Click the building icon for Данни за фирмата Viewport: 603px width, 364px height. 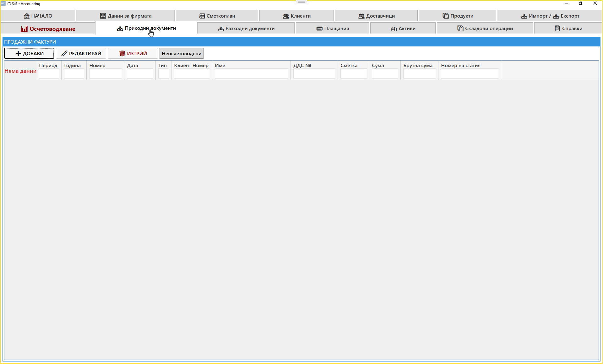[103, 16]
